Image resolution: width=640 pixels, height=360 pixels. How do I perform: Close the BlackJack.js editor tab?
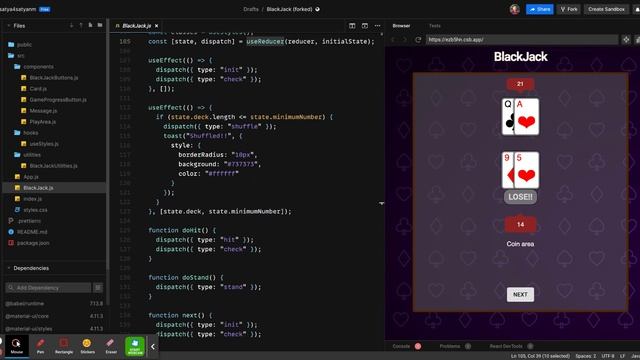coord(156,26)
